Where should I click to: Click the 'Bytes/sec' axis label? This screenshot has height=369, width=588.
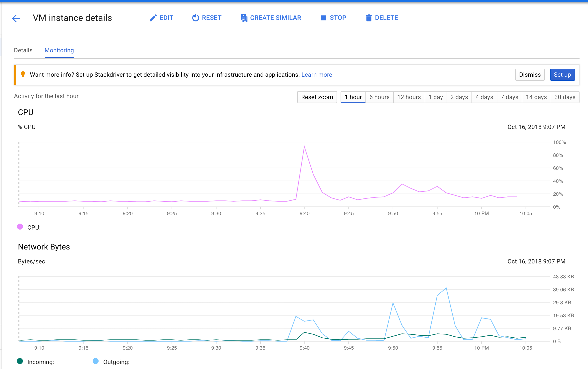[31, 261]
